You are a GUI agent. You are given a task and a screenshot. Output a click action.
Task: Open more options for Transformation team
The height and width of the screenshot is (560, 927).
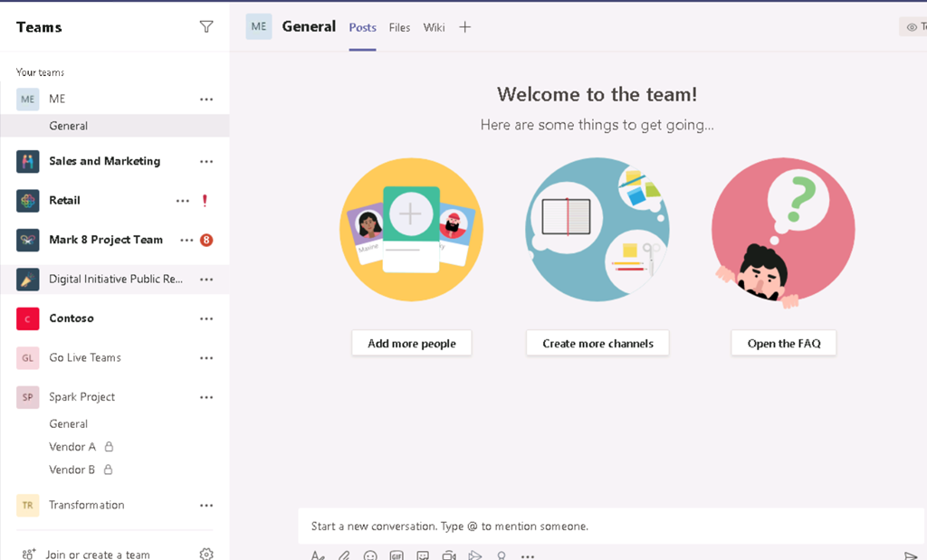click(206, 505)
